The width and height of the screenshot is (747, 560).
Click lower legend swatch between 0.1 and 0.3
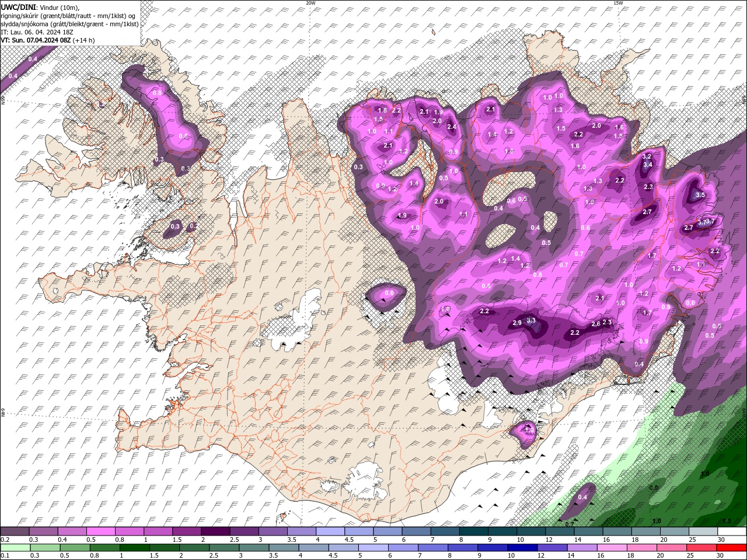click(15, 548)
